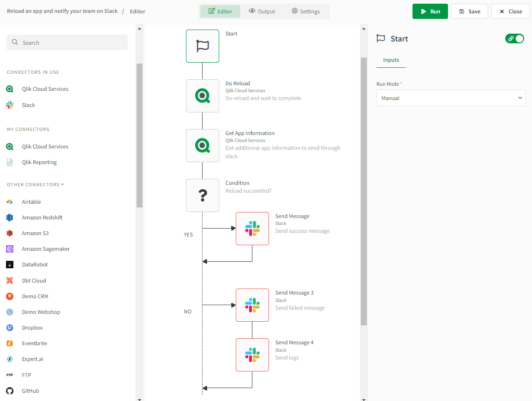This screenshot has height=401, width=532.
Task: Select the Condition question mark block
Action: [202, 195]
